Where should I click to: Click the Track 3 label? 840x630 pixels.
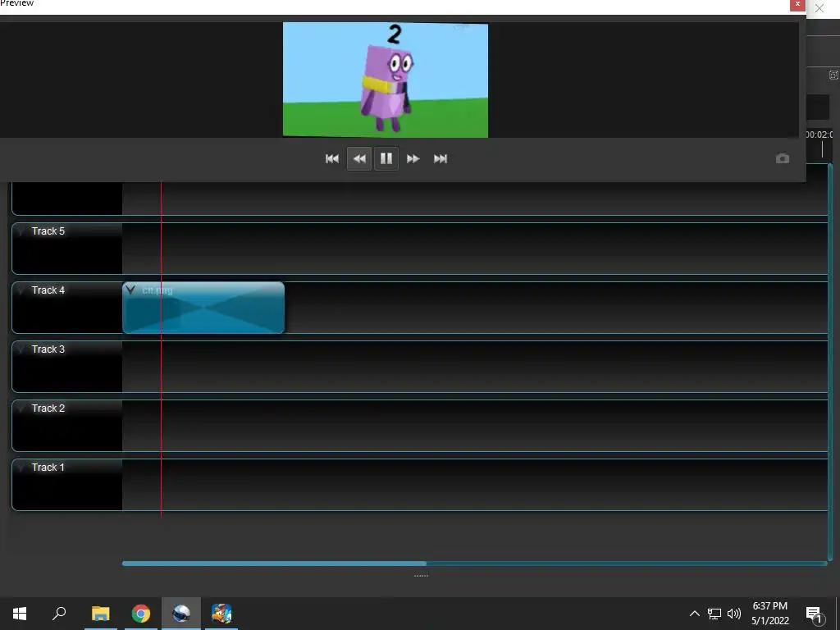48,349
